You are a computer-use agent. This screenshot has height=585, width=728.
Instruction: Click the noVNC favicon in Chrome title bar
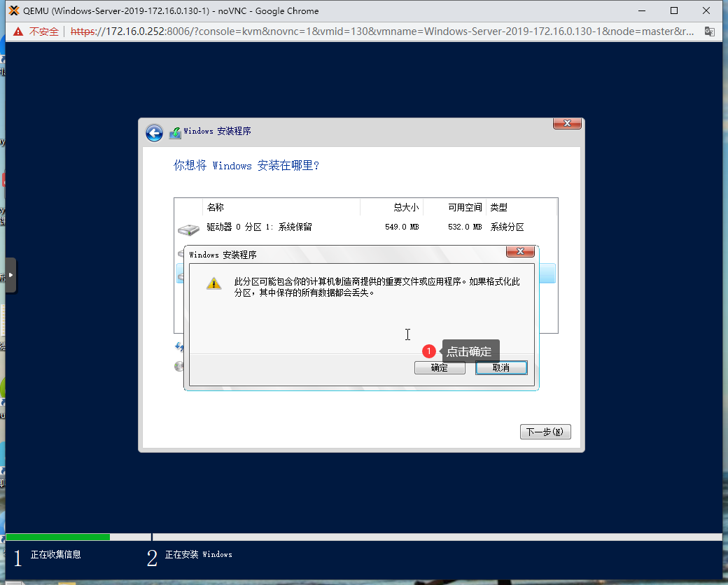(x=14, y=10)
